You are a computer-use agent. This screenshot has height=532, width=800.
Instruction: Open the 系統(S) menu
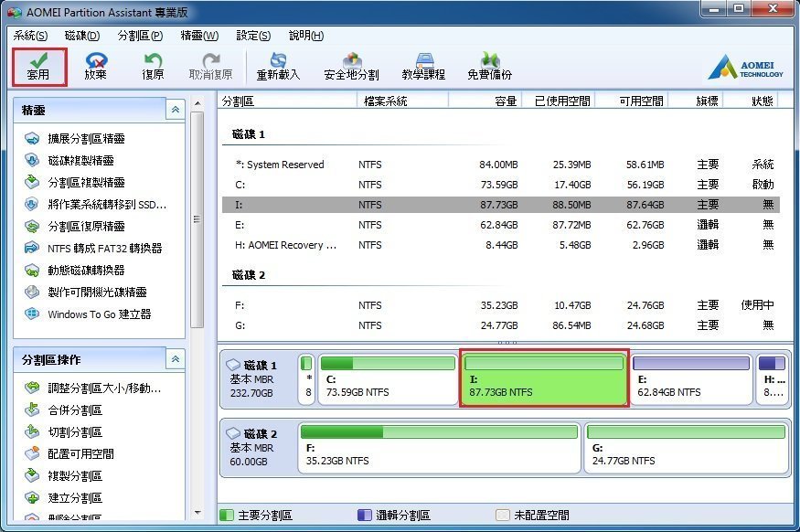point(30,36)
